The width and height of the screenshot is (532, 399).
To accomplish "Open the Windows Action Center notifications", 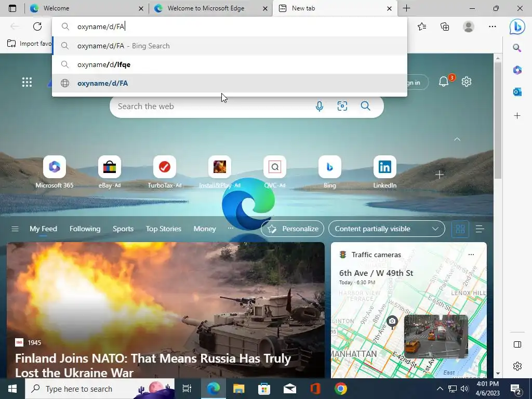I will click(516, 389).
